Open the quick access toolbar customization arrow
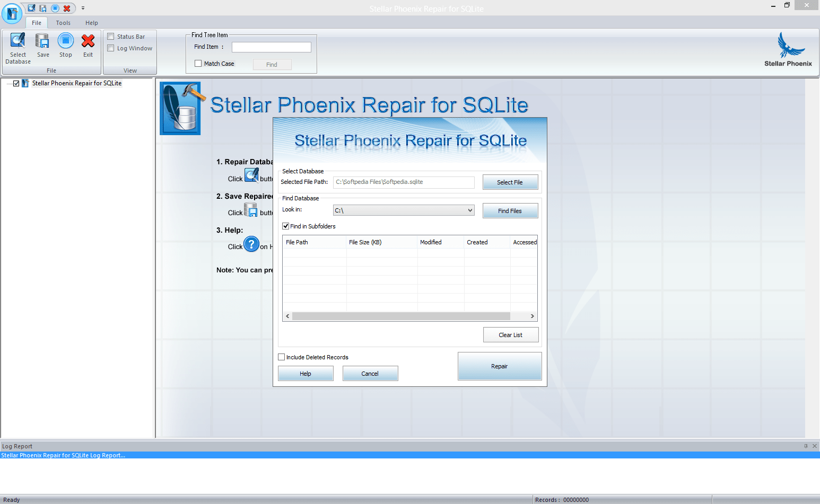Viewport: 820px width, 504px height. click(x=83, y=8)
